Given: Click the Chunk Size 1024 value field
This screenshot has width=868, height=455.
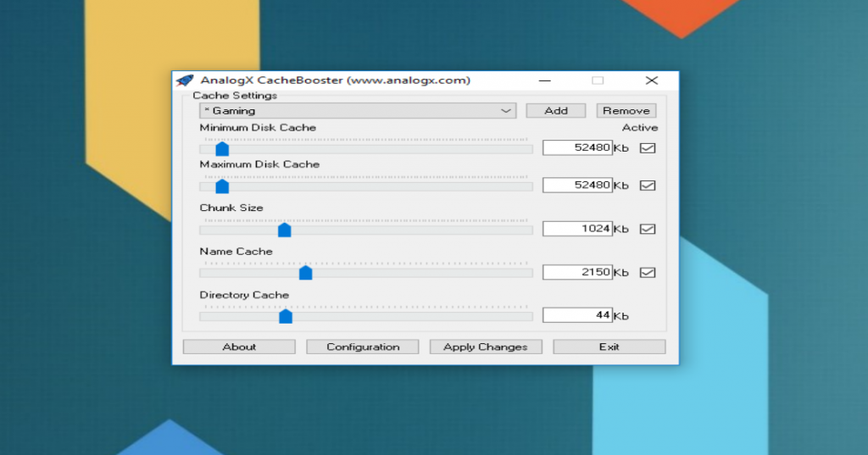Looking at the screenshot, I should coord(577,229).
